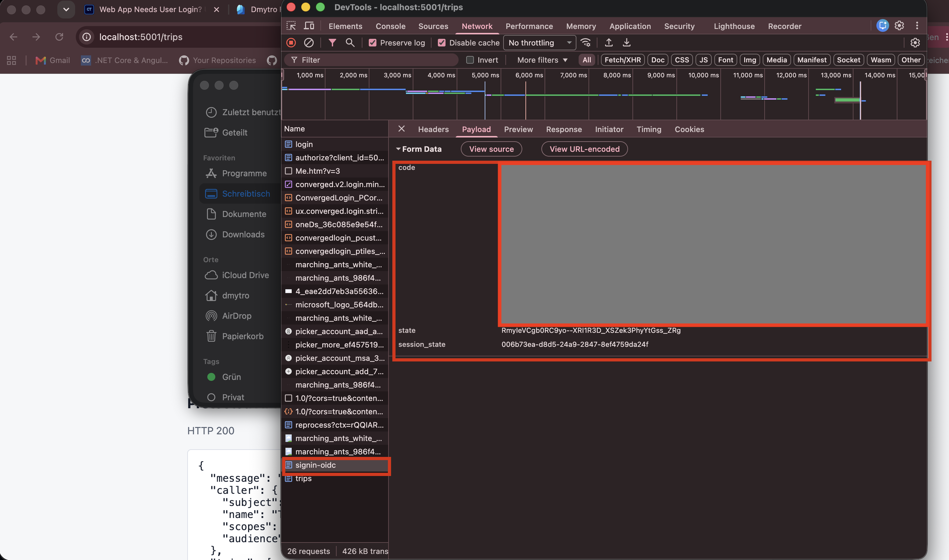Open network panel settings gear
949x560 pixels.
click(x=915, y=43)
